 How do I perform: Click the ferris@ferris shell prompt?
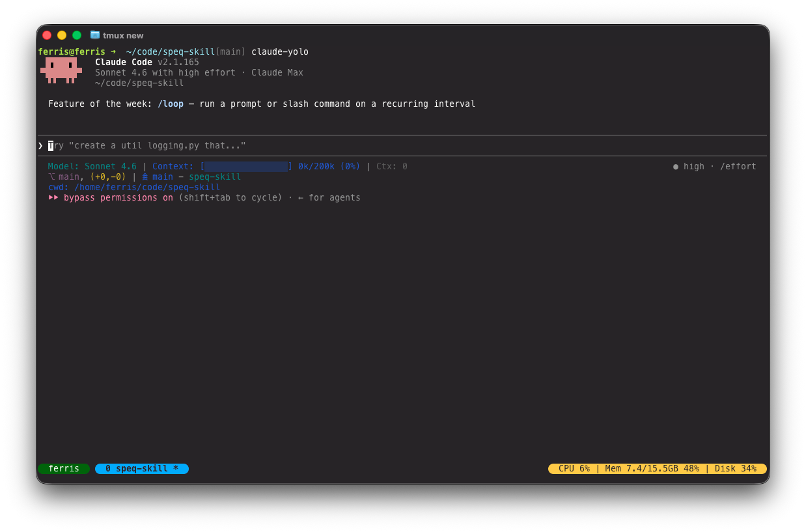[x=72, y=51]
